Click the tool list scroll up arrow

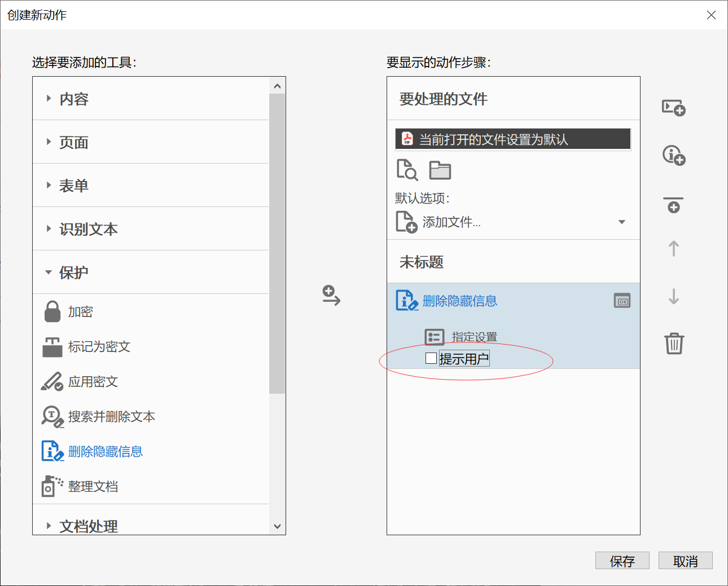coord(277,86)
